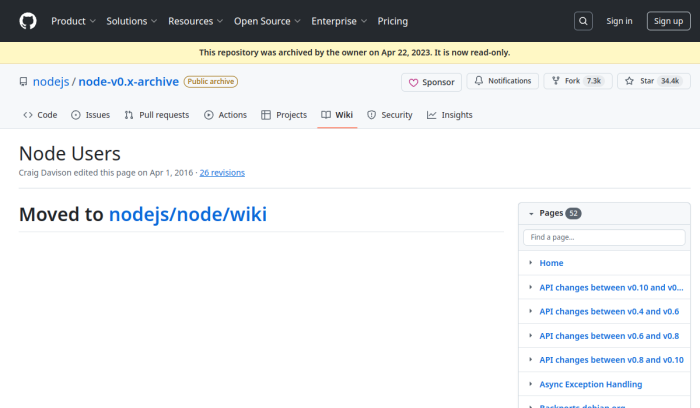The width and height of the screenshot is (700, 408).
Task: Expand the Home page entry arrow
Action: (x=530, y=262)
